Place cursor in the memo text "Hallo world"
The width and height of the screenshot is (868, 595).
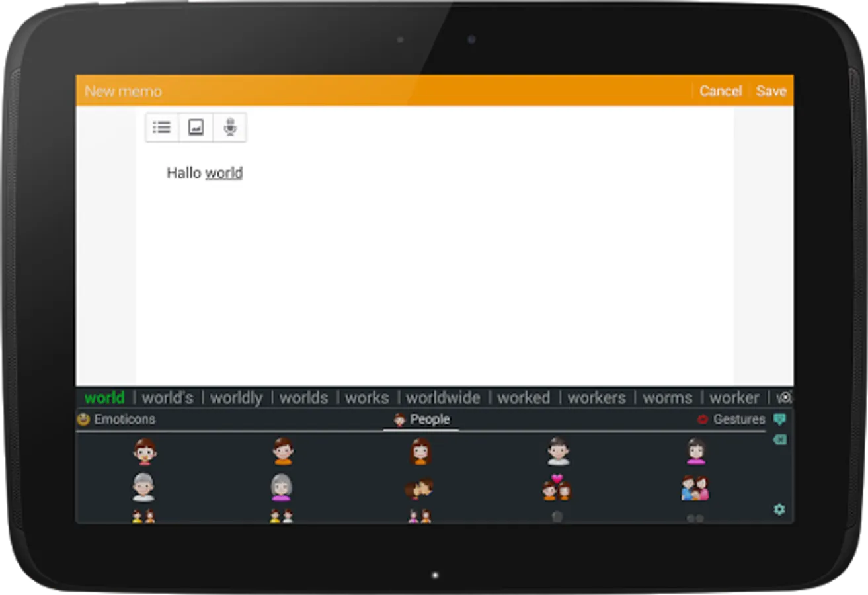205,173
